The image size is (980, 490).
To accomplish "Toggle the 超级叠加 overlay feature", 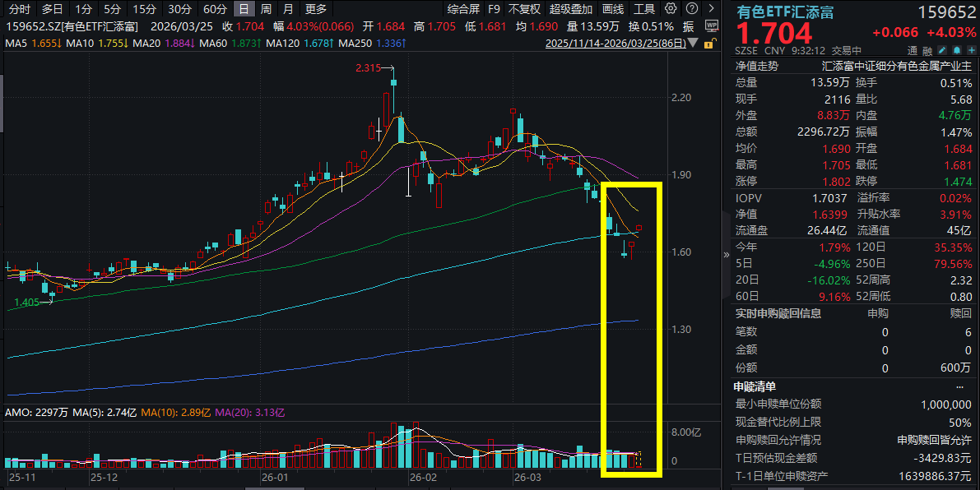I will click(570, 9).
